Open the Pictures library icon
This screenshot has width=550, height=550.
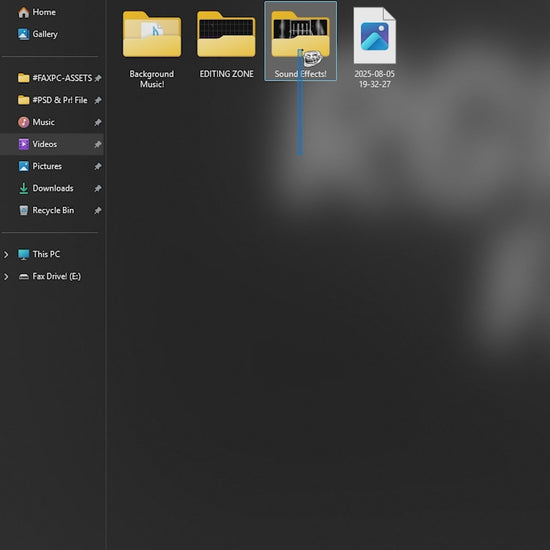[x=24, y=166]
